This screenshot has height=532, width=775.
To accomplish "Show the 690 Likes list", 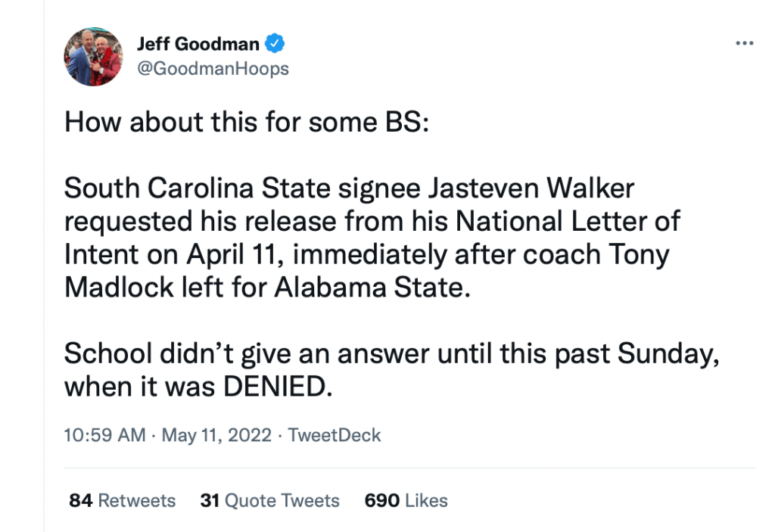I will 406,500.
